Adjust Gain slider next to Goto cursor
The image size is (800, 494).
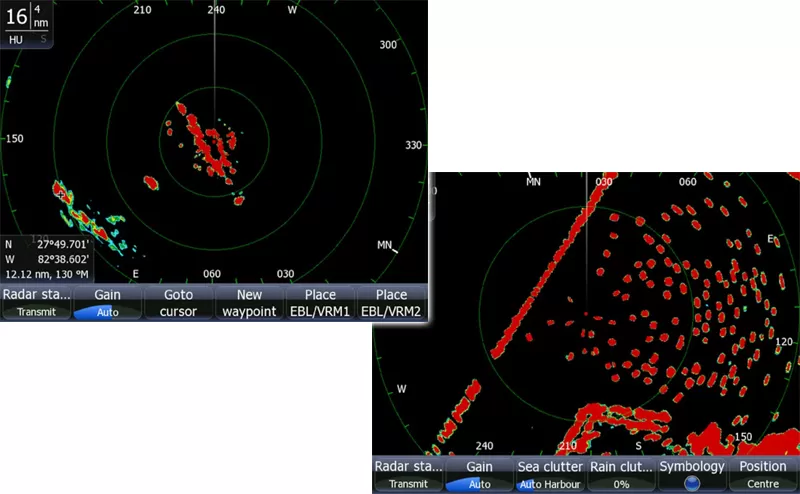pos(107,303)
